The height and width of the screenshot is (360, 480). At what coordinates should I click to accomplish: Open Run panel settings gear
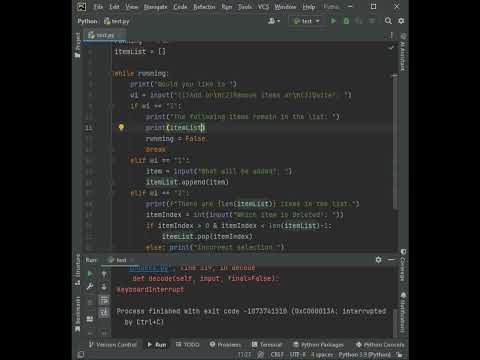tap(378, 259)
